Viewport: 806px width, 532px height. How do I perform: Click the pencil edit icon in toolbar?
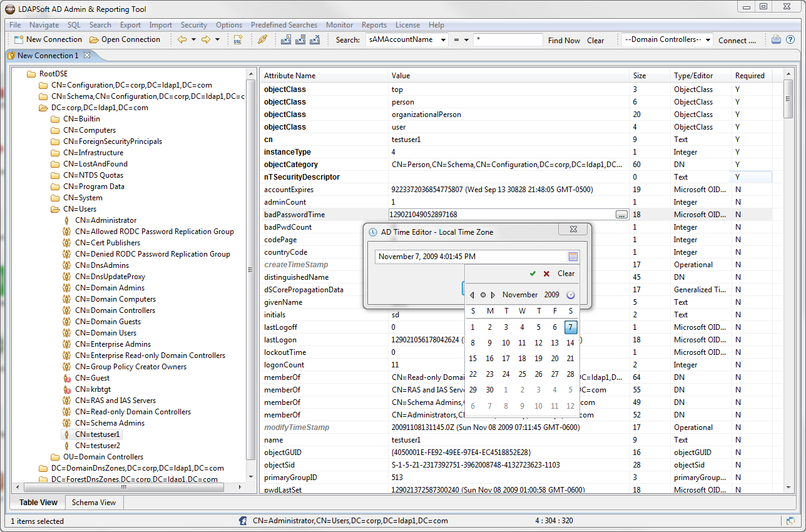[x=263, y=39]
